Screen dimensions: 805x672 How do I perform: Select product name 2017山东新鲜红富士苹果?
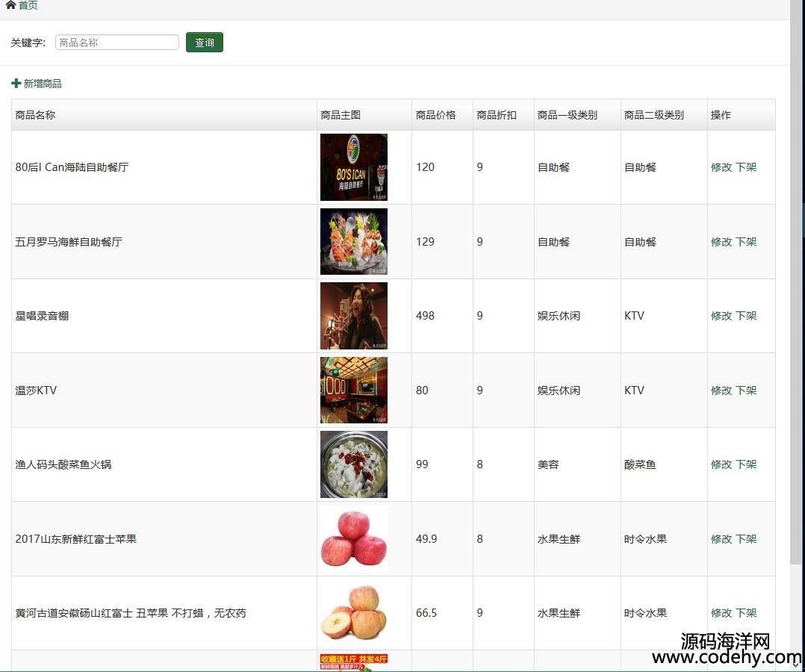[76, 539]
